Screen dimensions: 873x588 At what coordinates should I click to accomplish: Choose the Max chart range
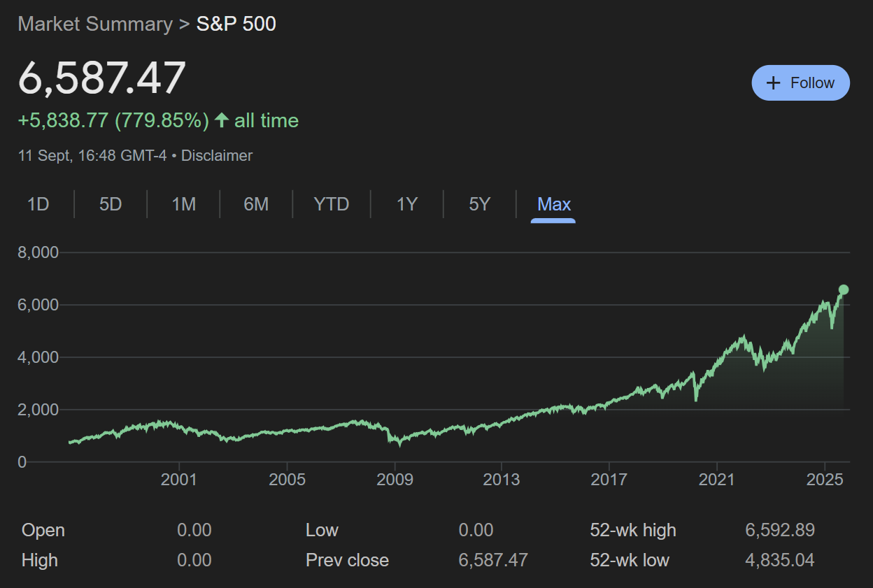(x=554, y=204)
